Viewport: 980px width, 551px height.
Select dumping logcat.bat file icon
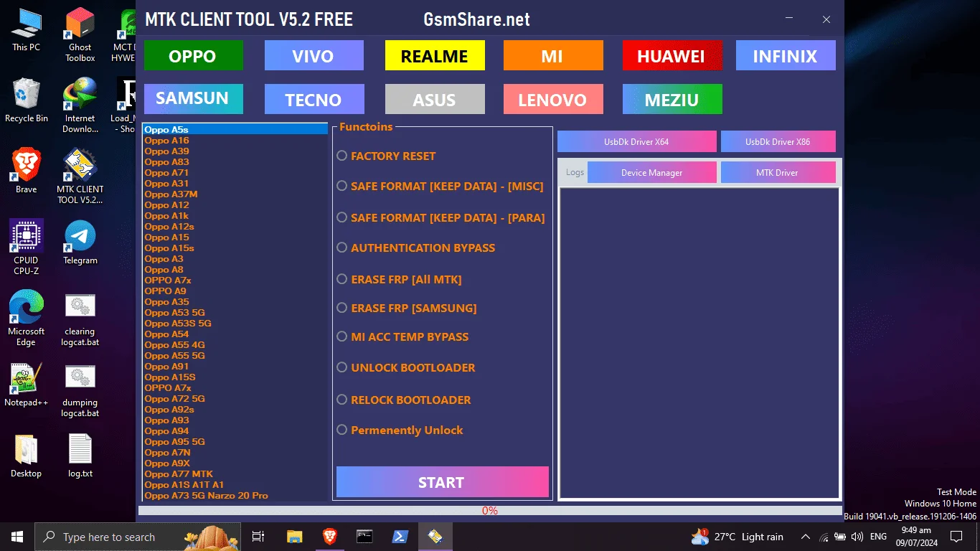click(x=80, y=390)
